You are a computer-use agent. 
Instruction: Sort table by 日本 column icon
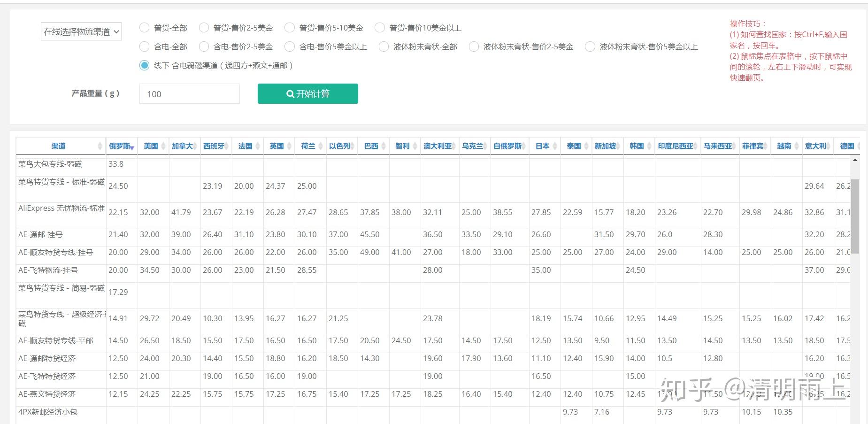pyautogui.click(x=555, y=146)
